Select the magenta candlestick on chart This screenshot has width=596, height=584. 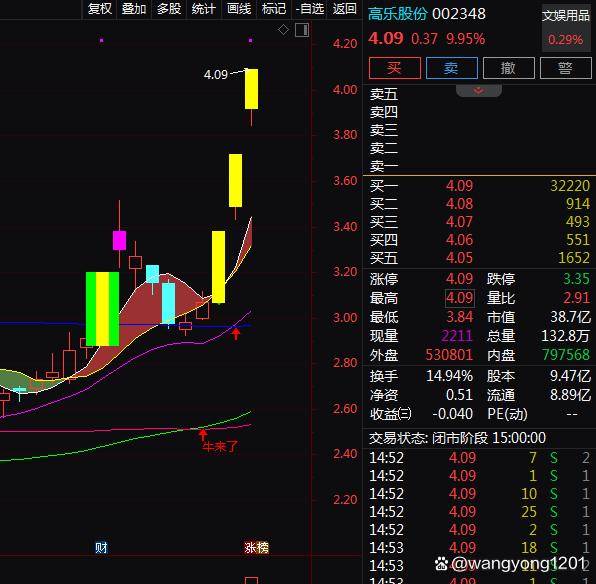[119, 240]
